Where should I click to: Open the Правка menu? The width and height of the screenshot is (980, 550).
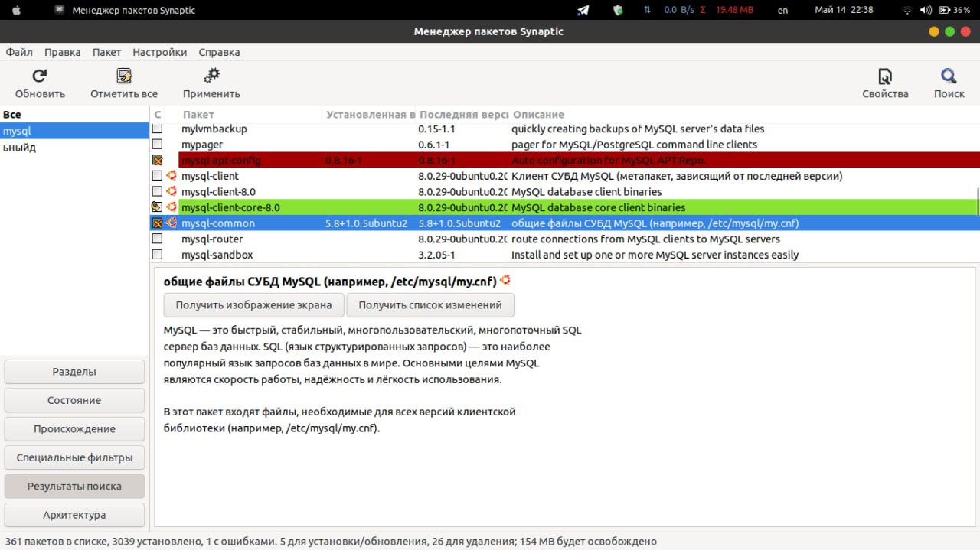coord(63,52)
